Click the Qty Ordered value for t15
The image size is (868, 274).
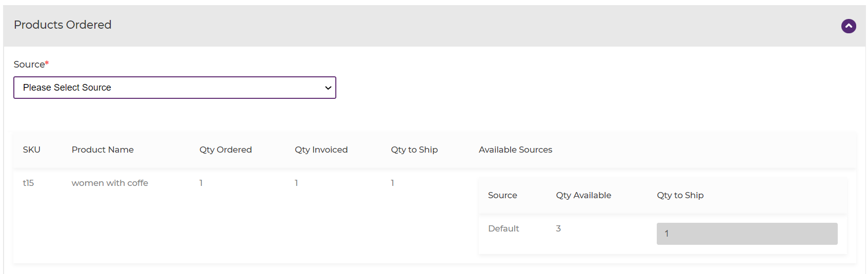201,183
